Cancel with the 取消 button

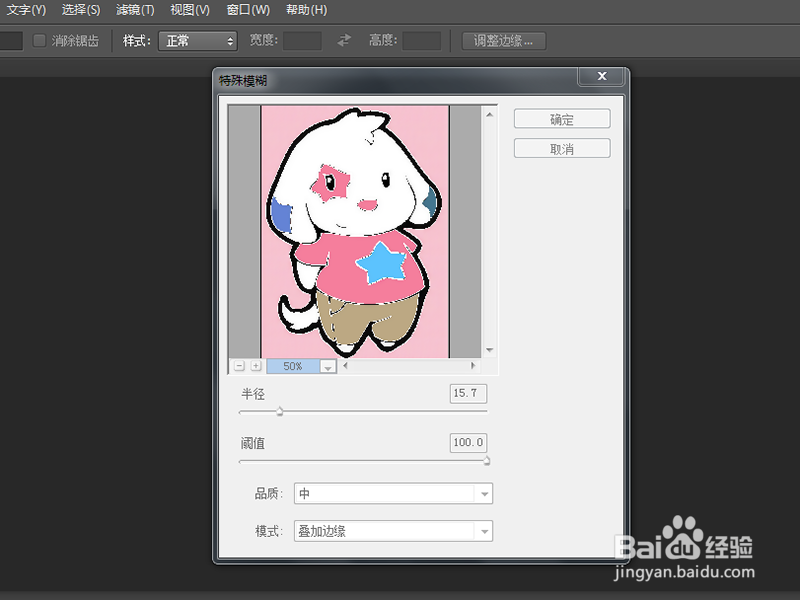coord(562,148)
